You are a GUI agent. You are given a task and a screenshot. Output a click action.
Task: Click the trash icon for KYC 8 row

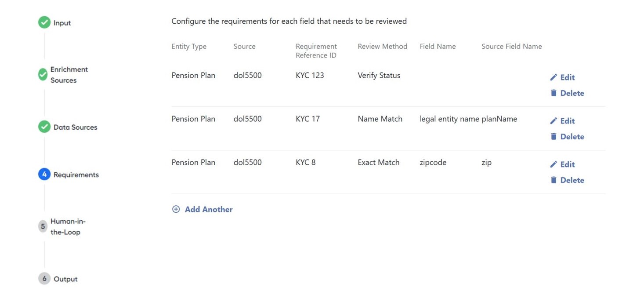(554, 180)
